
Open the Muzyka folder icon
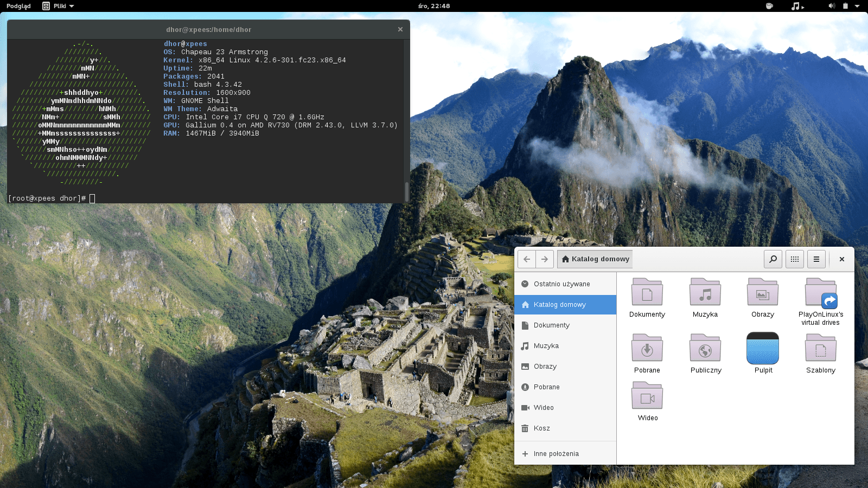click(705, 292)
